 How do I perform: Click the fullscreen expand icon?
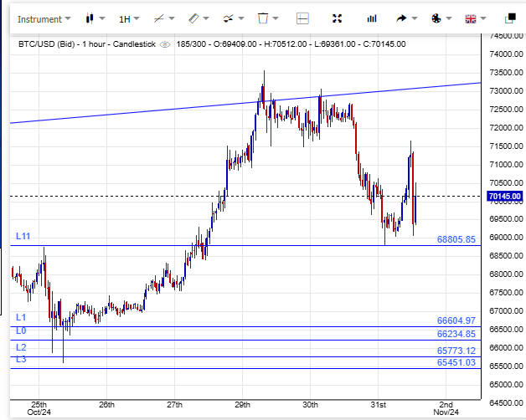coord(337,18)
